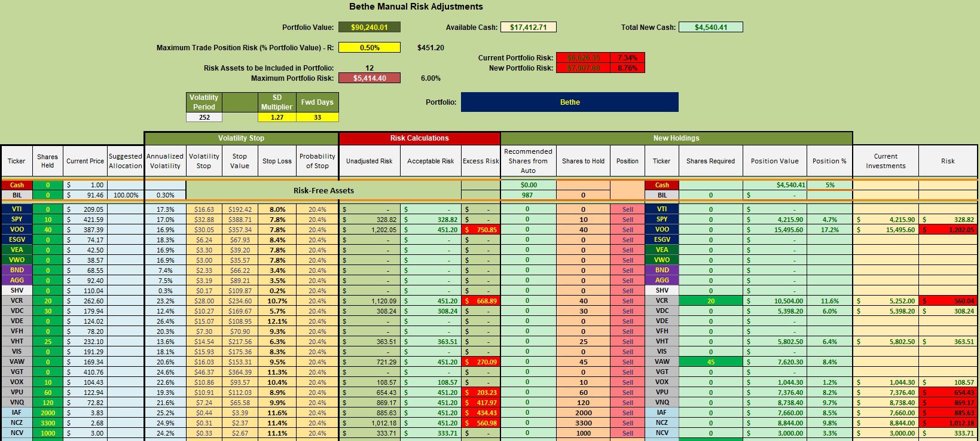Click the red Cash ticker cell on left
The height and width of the screenshot is (441, 980).
tap(17, 185)
